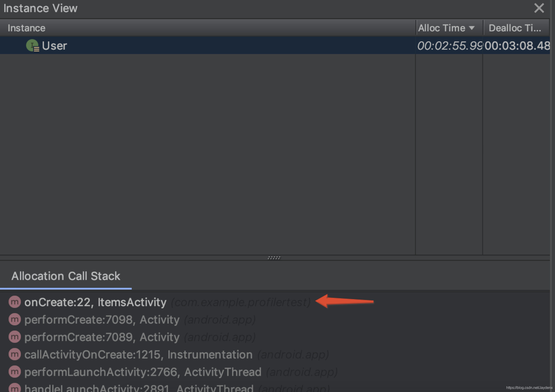Close the Instance View panel
This screenshot has width=555, height=392.
[539, 8]
